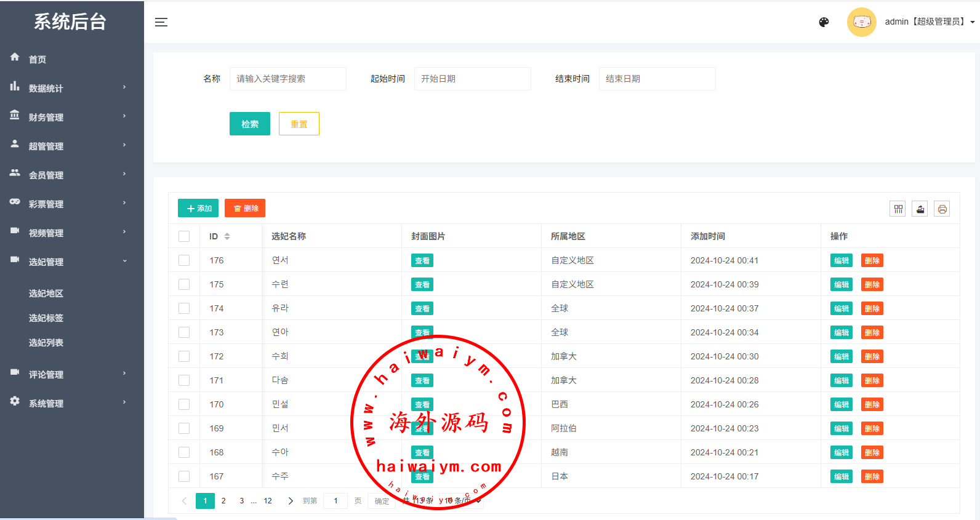The image size is (980, 520).
Task: Click the 检索 search button
Action: [249, 124]
